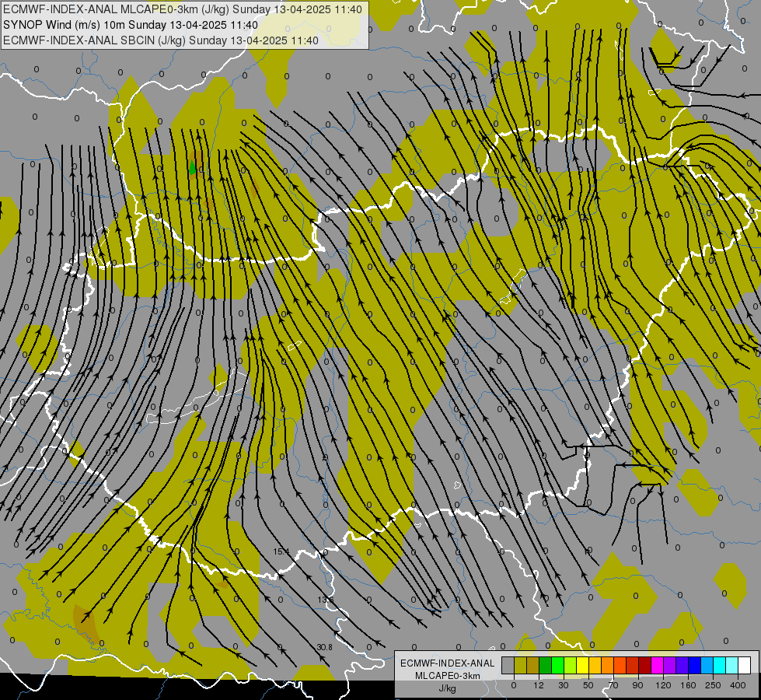Choose the dark red legend swatch

(x=645, y=665)
